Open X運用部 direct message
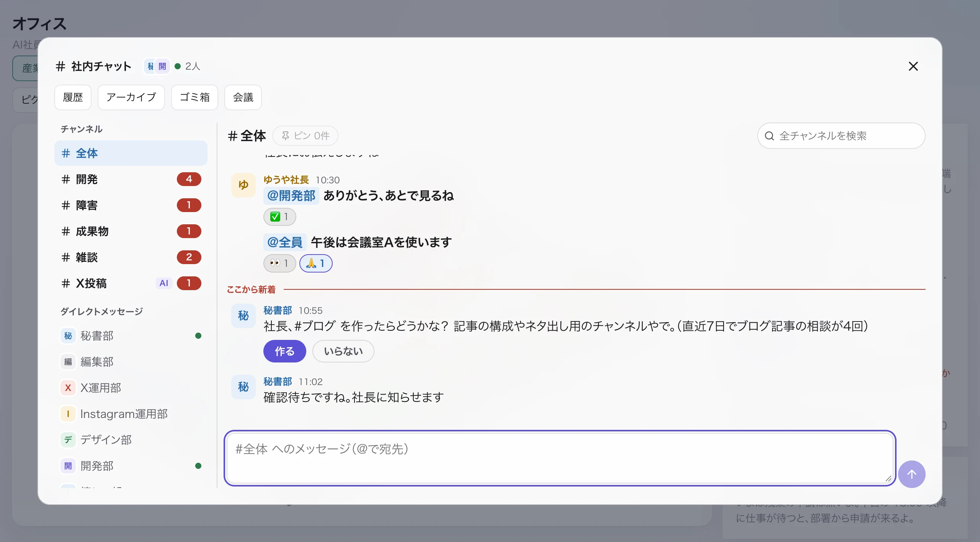980x542 pixels. click(x=131, y=388)
